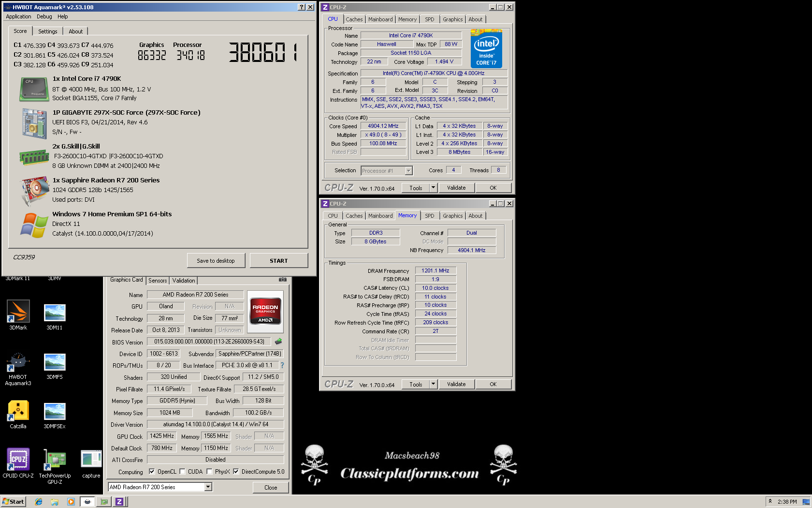Viewport: 812px width, 508px height.
Task: Click the Intel Core i7 logo in CPU-Z
Action: tap(486, 48)
